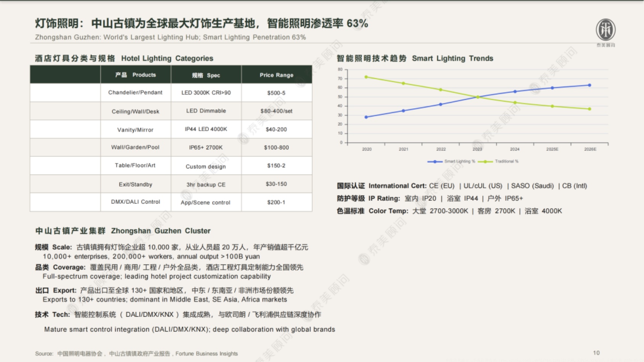Click the Smart Lighting % legend marker

pyautogui.click(x=435, y=162)
